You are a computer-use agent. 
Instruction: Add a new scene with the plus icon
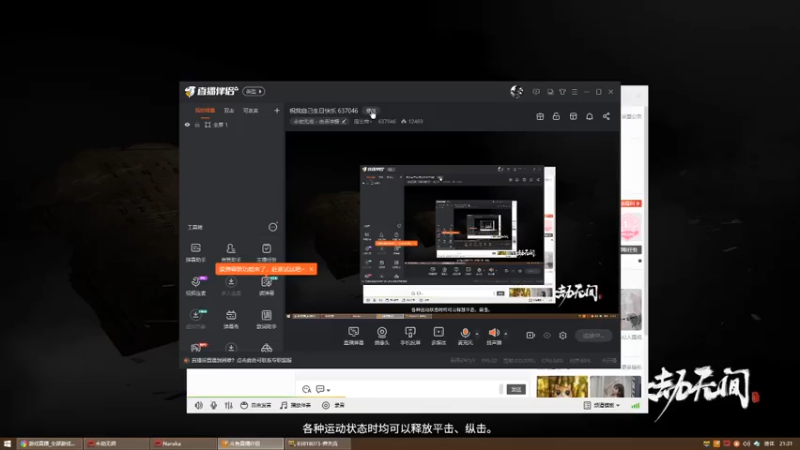tap(277, 110)
